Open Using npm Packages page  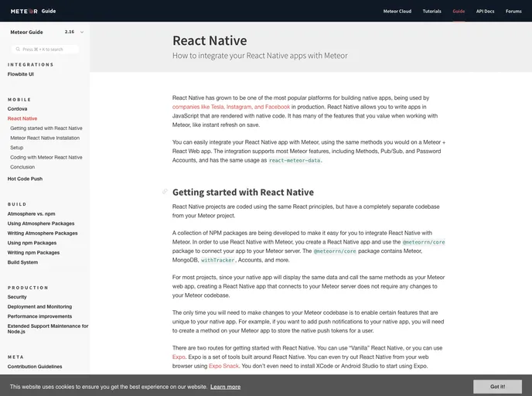click(32, 243)
